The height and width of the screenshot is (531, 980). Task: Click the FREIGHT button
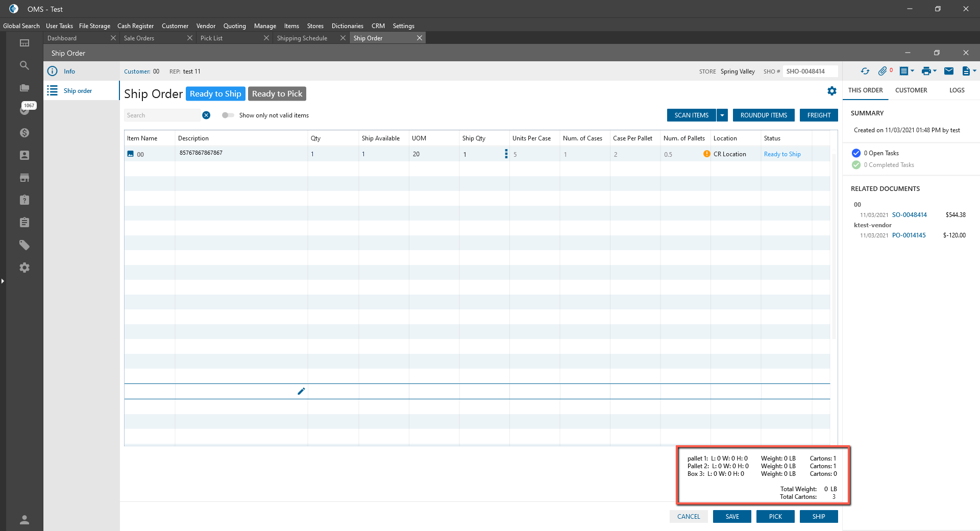click(819, 115)
